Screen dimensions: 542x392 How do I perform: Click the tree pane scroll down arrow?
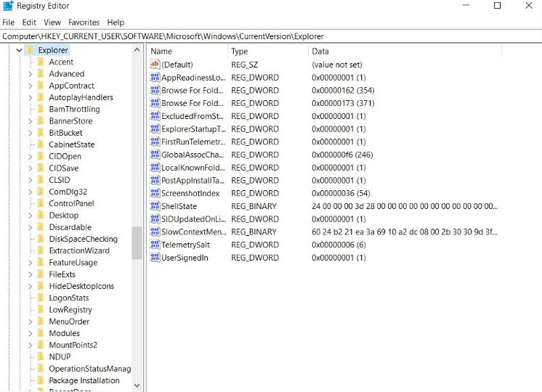(x=137, y=385)
